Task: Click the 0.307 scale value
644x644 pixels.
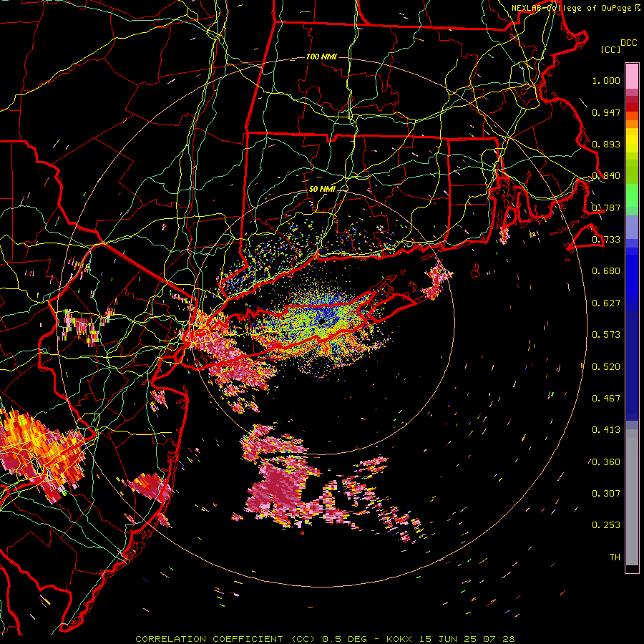Action: tap(606, 494)
